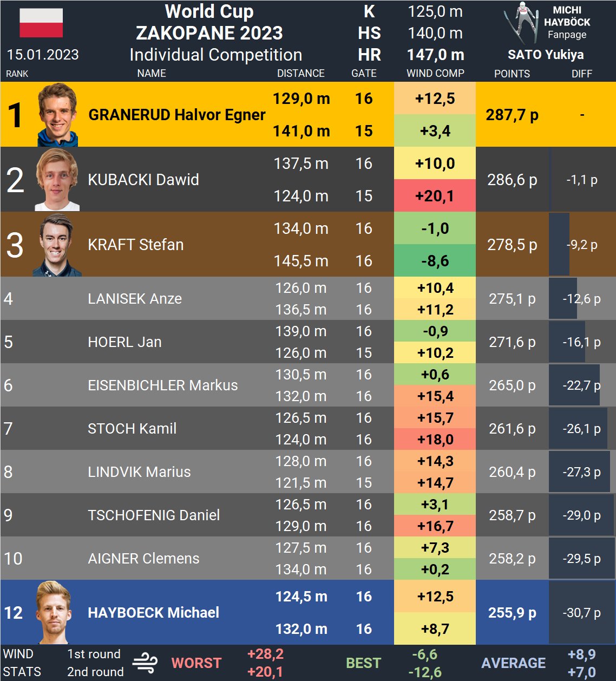Viewport: 616px width, 681px height.
Task: Select the name KRAFT Stefan
Action: click(135, 245)
